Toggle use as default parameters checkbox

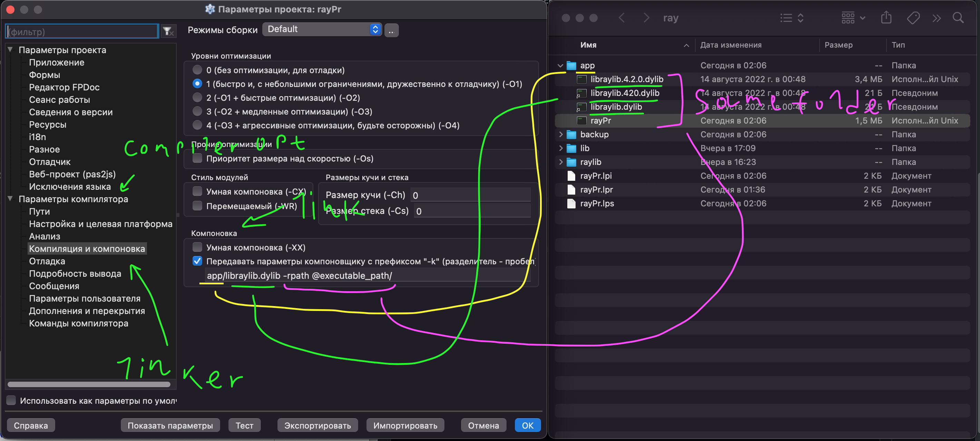[11, 400]
